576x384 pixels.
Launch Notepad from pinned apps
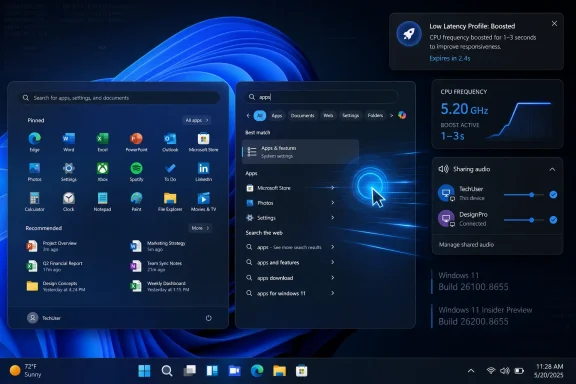click(x=102, y=198)
